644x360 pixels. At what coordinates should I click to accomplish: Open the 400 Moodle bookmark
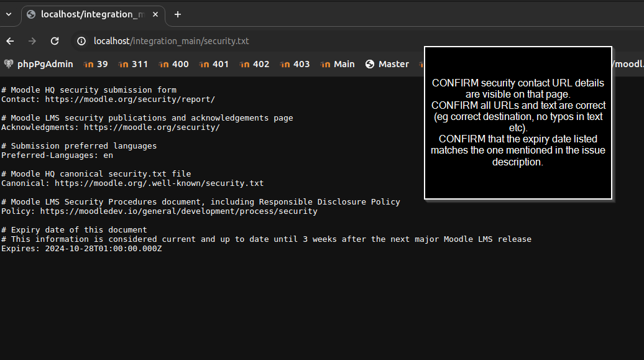tap(173, 64)
